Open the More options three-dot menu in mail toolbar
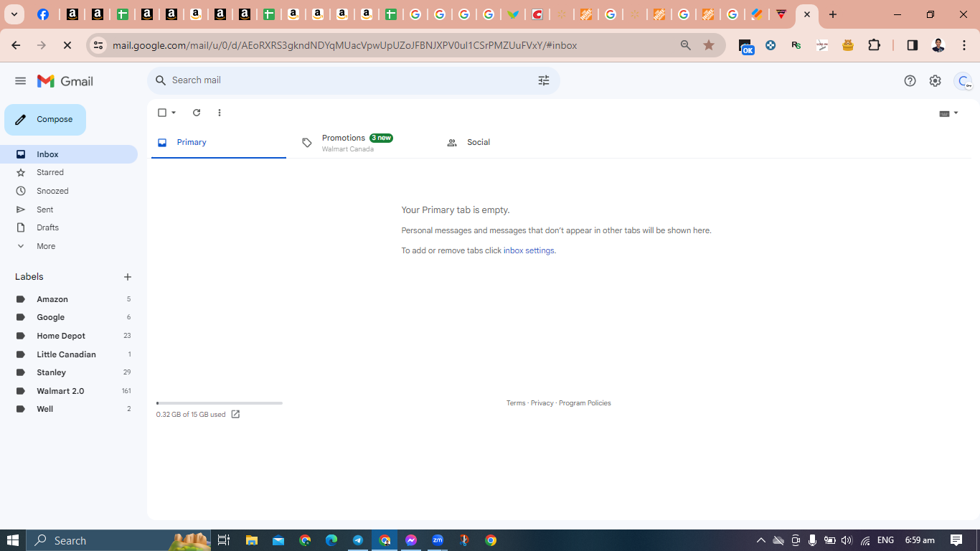The width and height of the screenshot is (980, 551). click(x=220, y=113)
